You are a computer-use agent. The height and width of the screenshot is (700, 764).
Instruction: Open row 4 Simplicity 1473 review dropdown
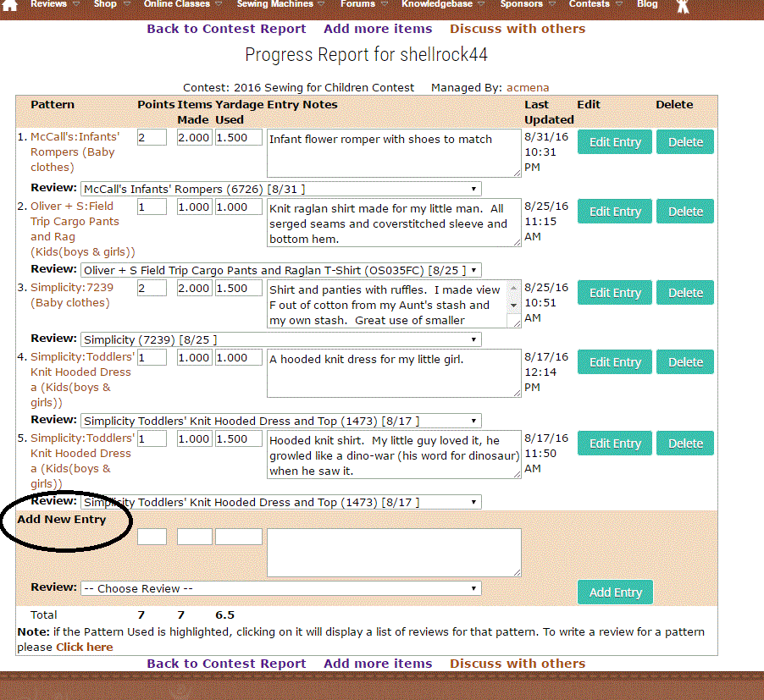coord(281,421)
